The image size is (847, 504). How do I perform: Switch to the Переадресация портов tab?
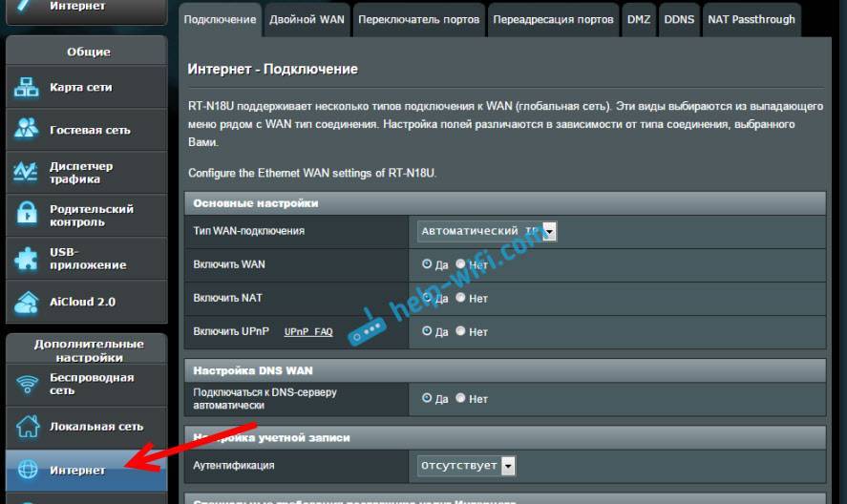coord(553,19)
